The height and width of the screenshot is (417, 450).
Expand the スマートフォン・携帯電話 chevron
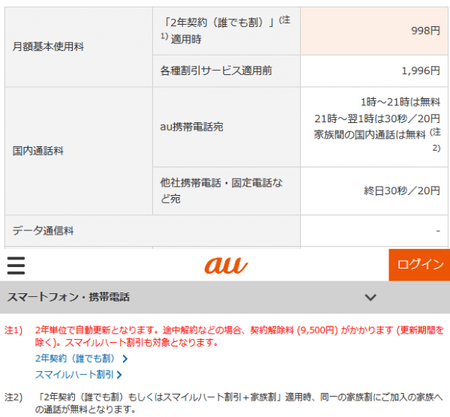point(370,297)
